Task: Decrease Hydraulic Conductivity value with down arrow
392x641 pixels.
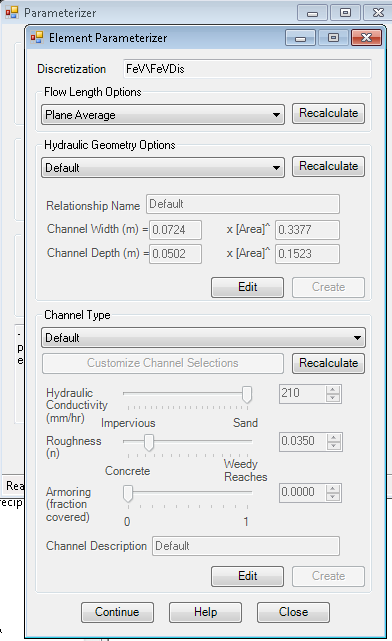Action: [x=333, y=398]
